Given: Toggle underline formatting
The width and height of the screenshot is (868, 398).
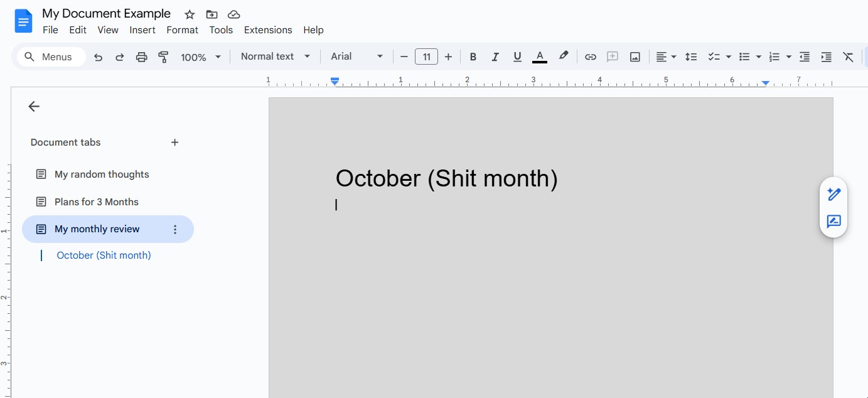Looking at the screenshot, I should (x=517, y=57).
